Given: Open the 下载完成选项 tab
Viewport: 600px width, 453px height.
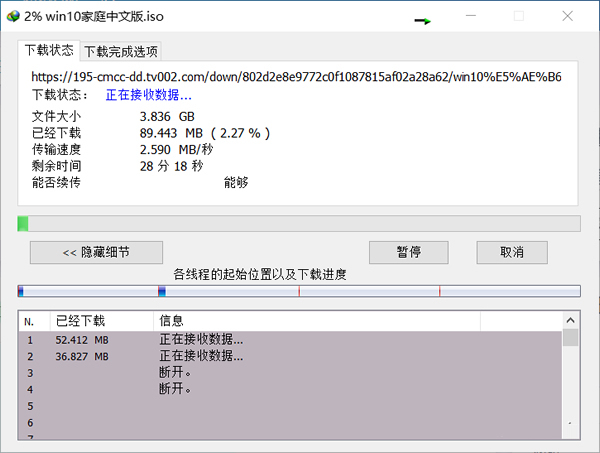Looking at the screenshot, I should [x=121, y=51].
